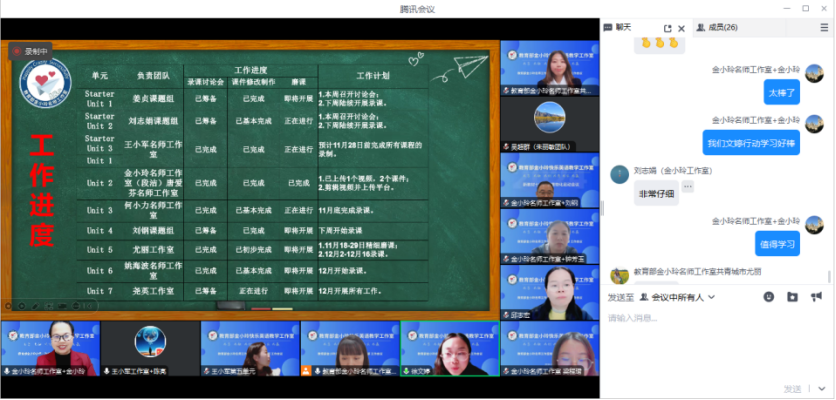This screenshot has height=400, width=836.
Task: Click the 尧英工作室 table cell
Action: pyautogui.click(x=153, y=291)
